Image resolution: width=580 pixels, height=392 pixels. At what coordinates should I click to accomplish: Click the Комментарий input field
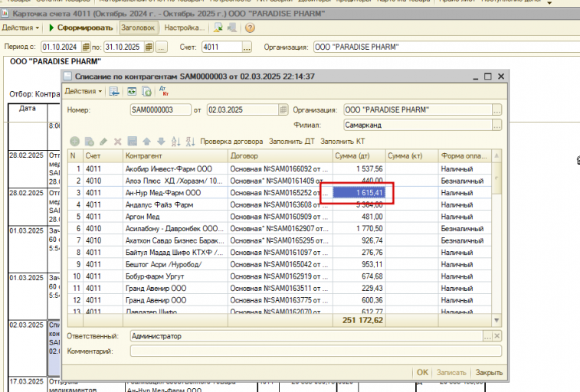pos(316,351)
